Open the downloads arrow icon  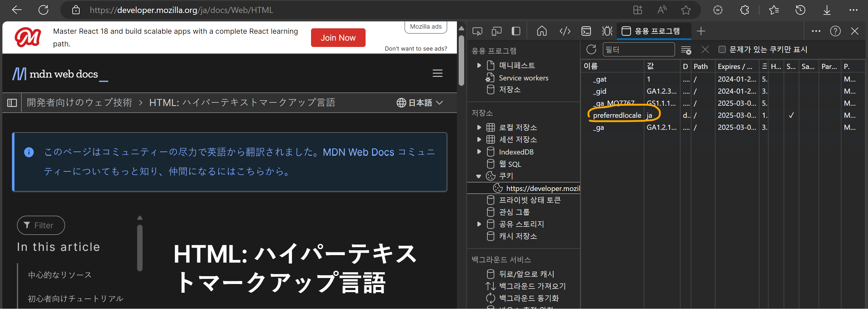click(x=827, y=10)
